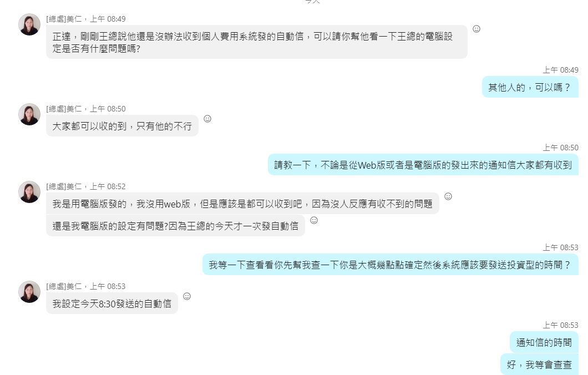This screenshot has width=588, height=375.
Task: Click the 上午 08:53 timestamp above 通知信的時間
Action: click(x=560, y=325)
